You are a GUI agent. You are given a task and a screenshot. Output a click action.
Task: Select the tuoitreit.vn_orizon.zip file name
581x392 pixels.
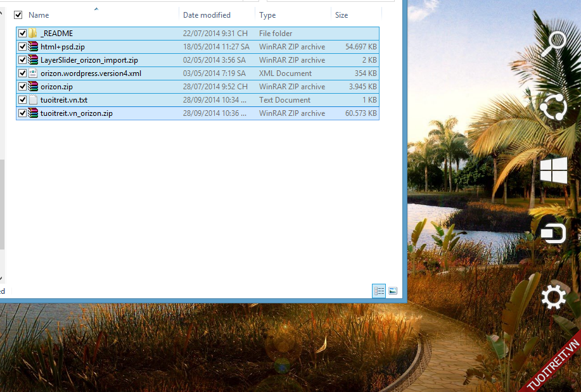pos(77,113)
